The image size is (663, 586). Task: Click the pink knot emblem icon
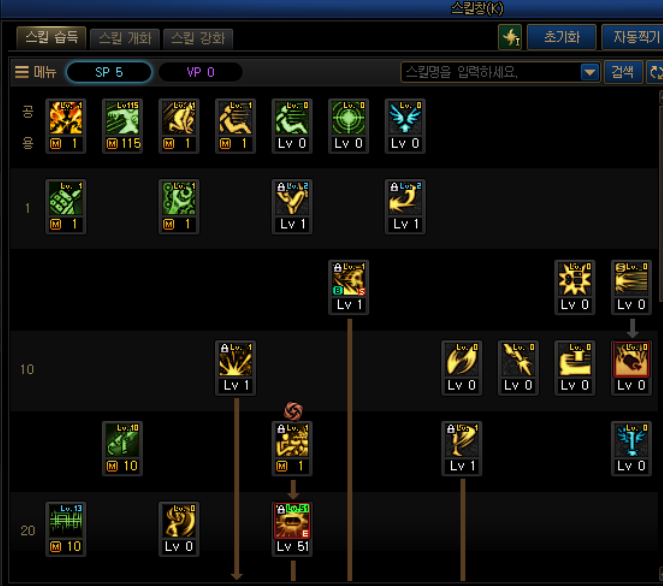pos(293,411)
